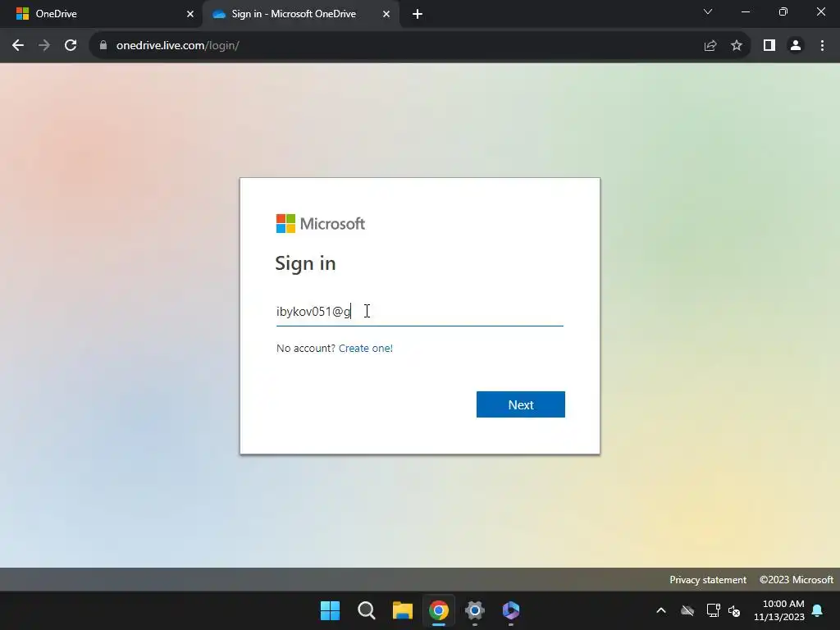Open the Settings gear taskbar app
Viewport: 840px width, 630px height.
475,610
